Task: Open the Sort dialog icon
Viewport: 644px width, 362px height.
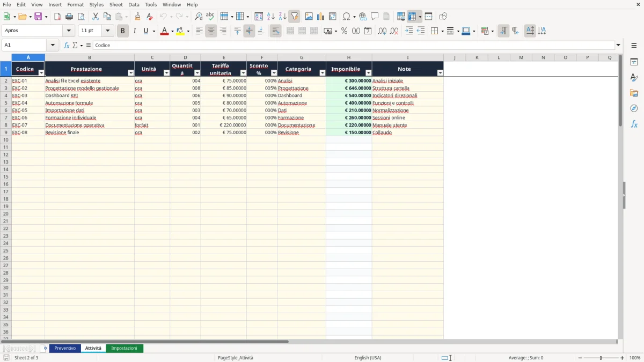Action: point(259,17)
